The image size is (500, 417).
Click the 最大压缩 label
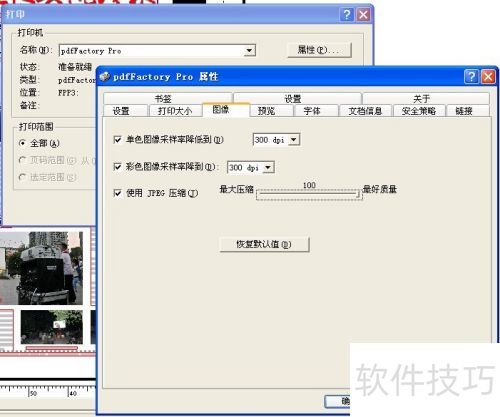tap(237, 189)
